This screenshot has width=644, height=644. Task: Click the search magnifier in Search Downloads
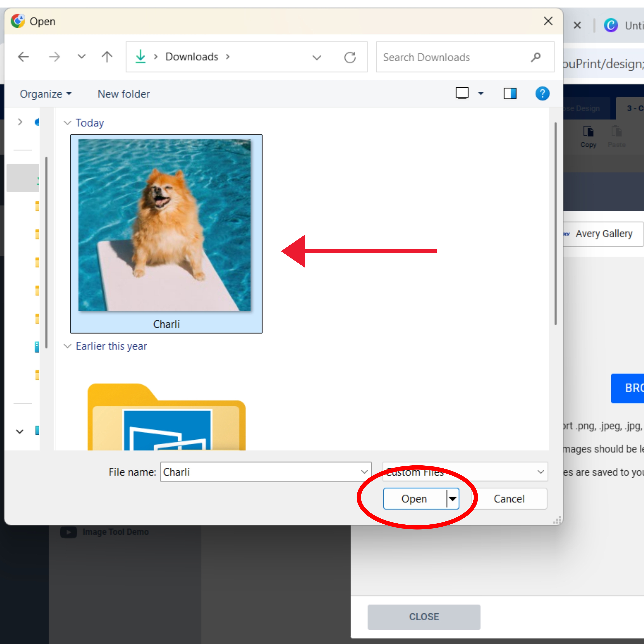[536, 57]
